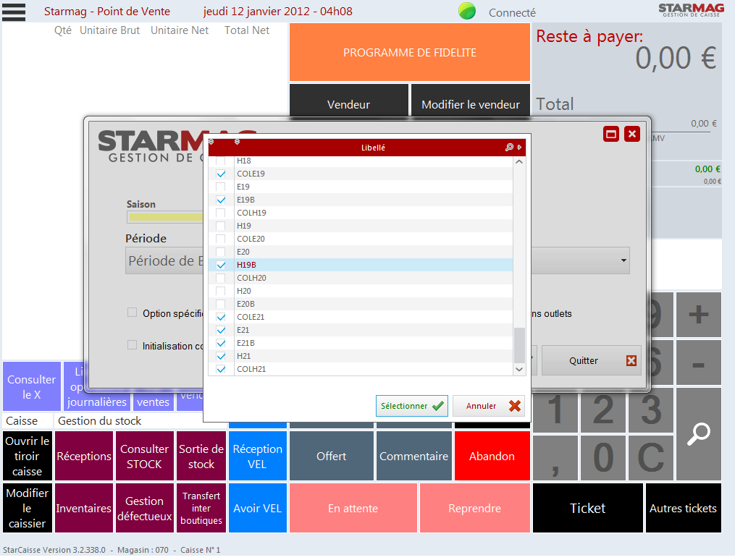Viewport: 735px width, 560px height.
Task: Click Transfert inter boutiques button
Action: point(201,508)
